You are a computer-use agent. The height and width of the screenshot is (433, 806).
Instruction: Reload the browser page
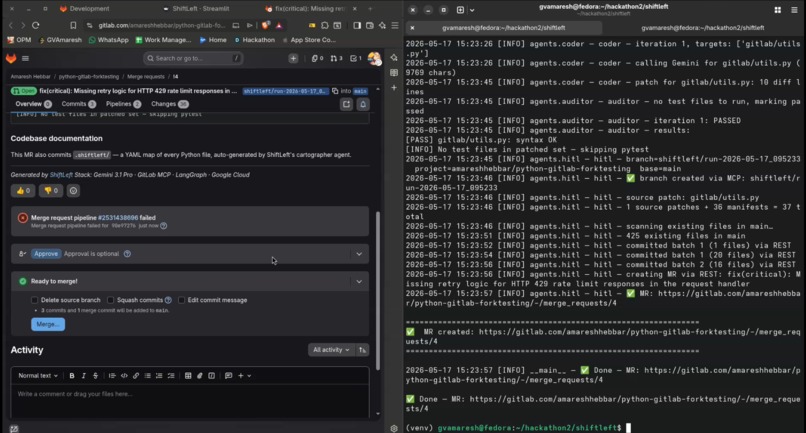[35, 25]
